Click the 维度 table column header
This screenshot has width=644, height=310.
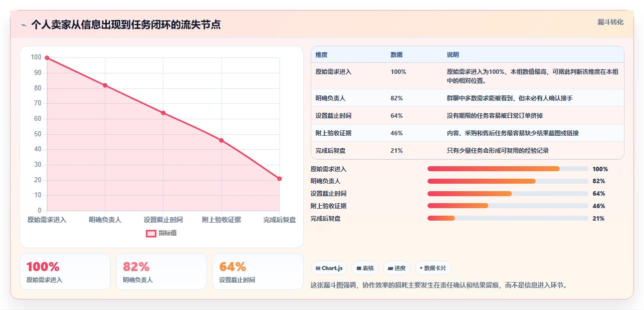coord(322,55)
